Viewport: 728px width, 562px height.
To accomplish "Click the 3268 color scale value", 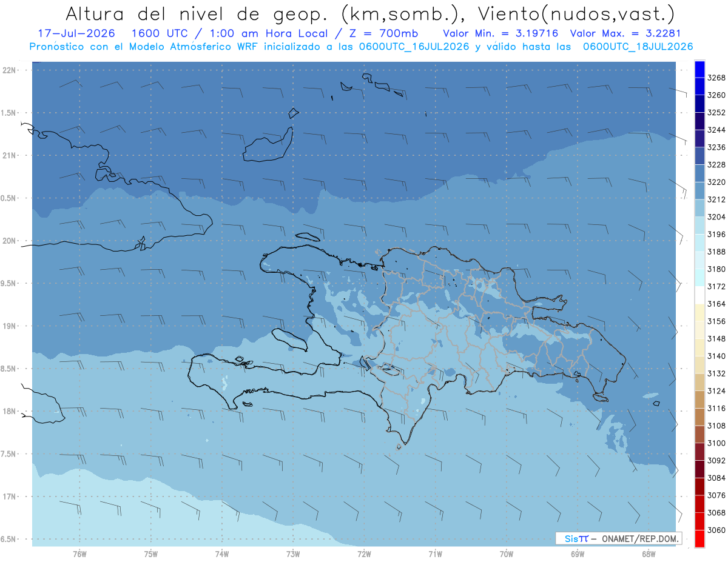I will click(x=716, y=78).
